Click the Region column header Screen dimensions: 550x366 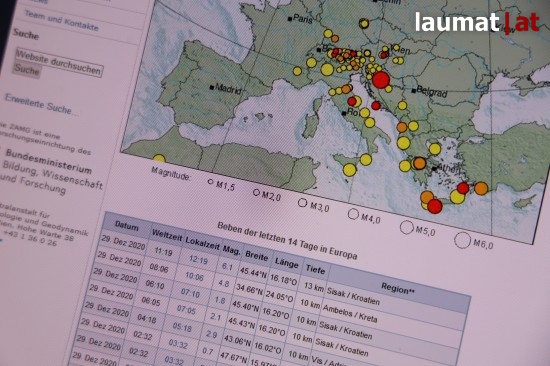click(398, 288)
